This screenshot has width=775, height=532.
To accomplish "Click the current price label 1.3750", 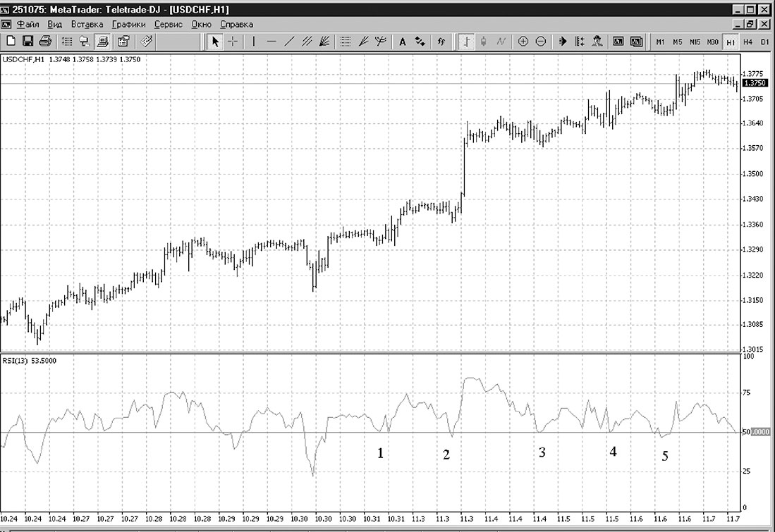I will [755, 83].
